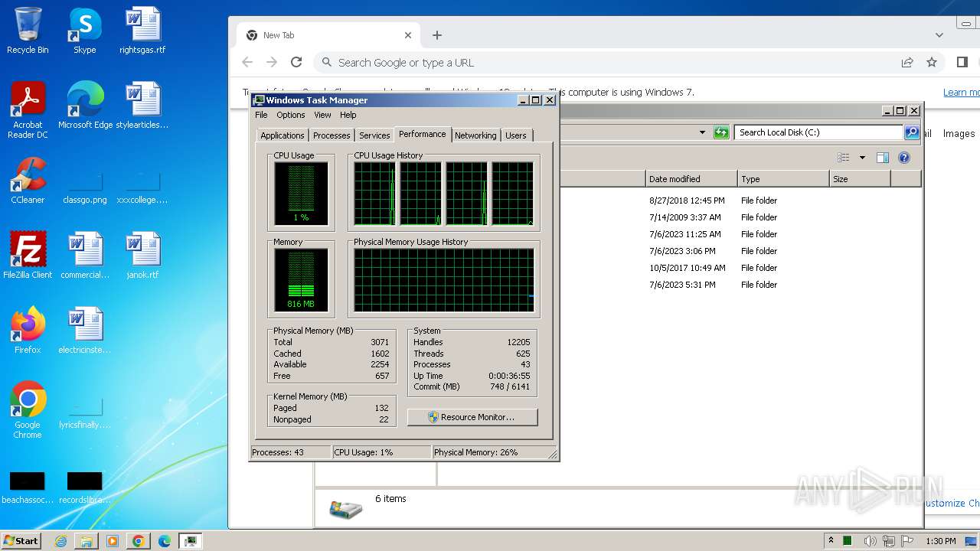Open the Images link in Chrome
The width and height of the screenshot is (980, 551).
point(959,133)
